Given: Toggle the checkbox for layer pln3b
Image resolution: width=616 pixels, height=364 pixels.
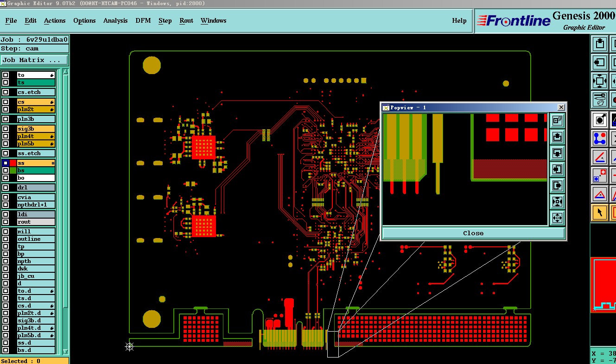Looking at the screenshot, I should pos(6,119).
